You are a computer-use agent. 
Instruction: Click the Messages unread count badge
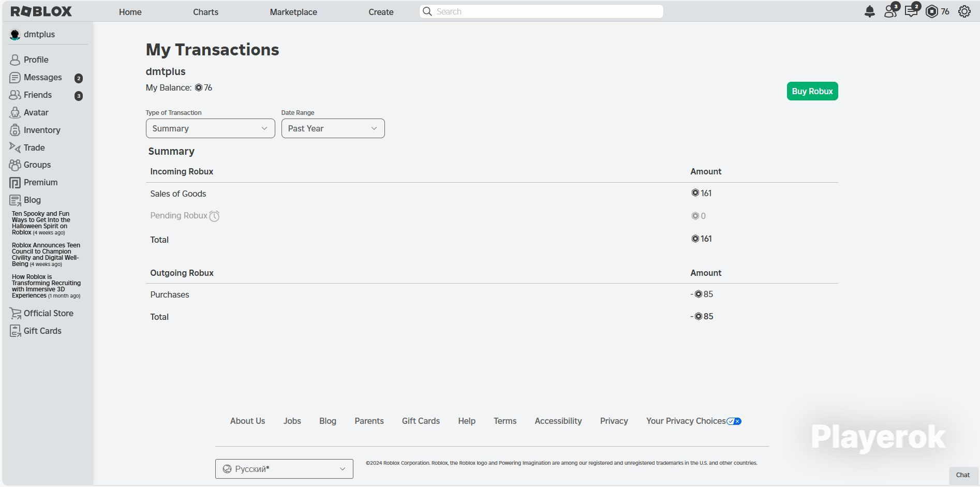[79, 78]
